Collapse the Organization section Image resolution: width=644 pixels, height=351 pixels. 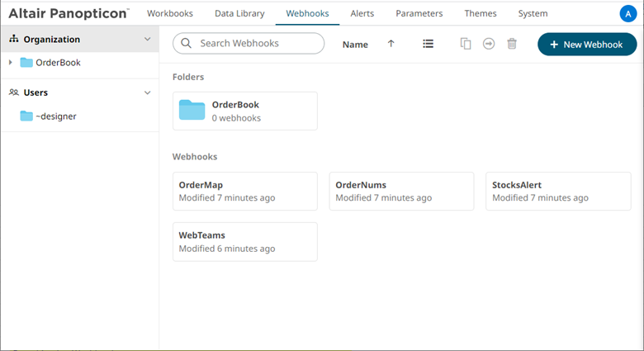tap(148, 40)
